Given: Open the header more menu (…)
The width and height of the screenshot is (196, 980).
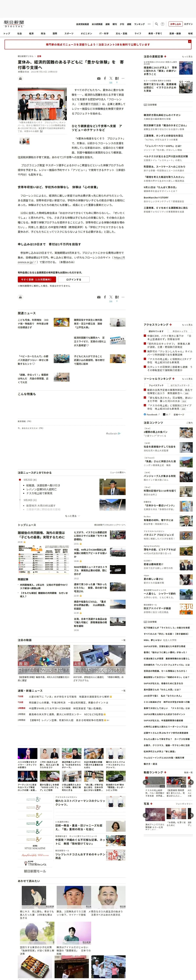Looking at the screenshot, I should pos(149,24).
